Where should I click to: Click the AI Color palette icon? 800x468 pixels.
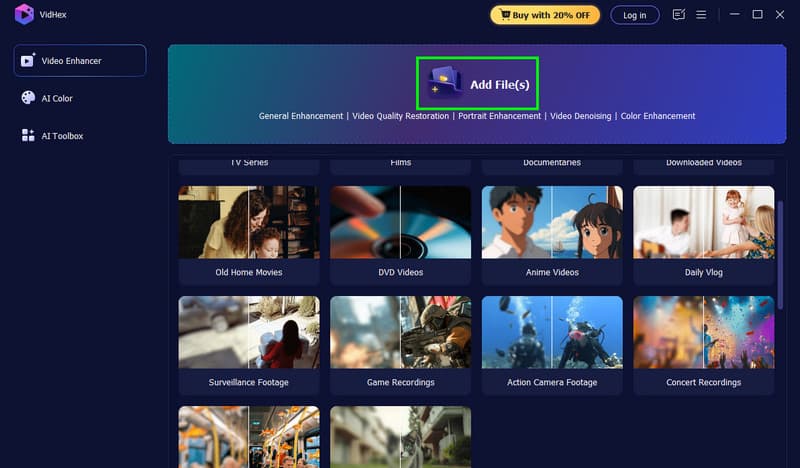[x=28, y=97]
